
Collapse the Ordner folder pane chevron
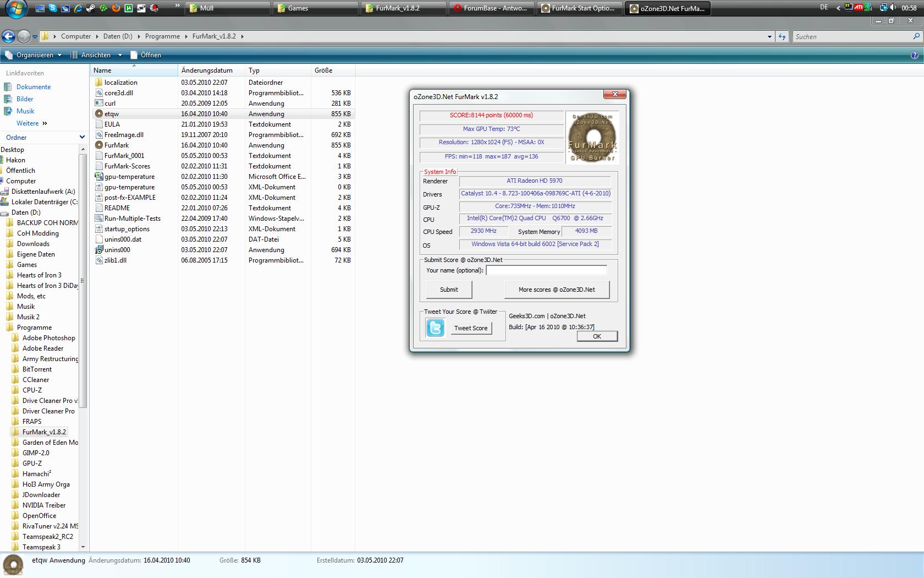point(82,137)
